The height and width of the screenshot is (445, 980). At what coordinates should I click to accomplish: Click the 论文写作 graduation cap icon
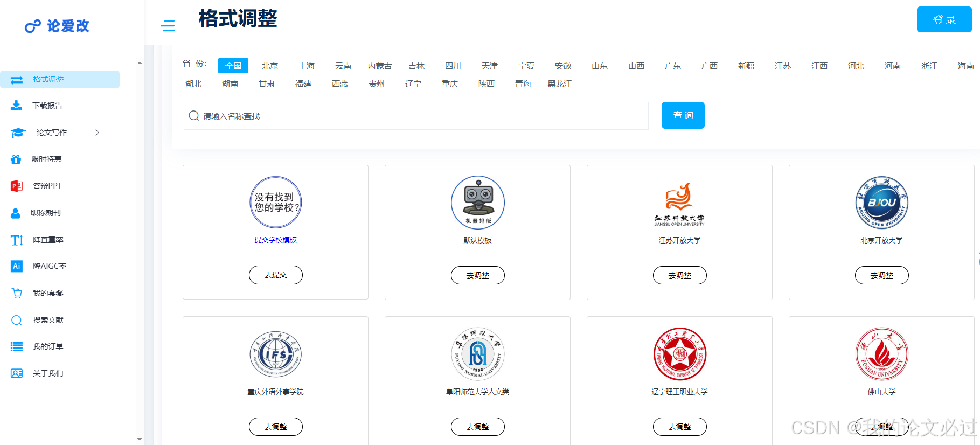[x=18, y=133]
